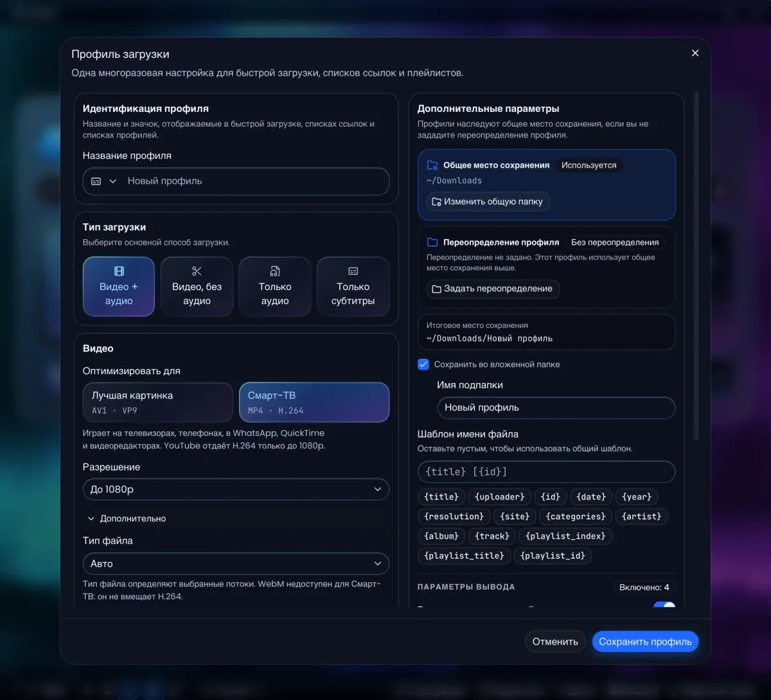This screenshot has height=700, width=771.
Task: Insert the {artist} template tag
Action: click(642, 516)
